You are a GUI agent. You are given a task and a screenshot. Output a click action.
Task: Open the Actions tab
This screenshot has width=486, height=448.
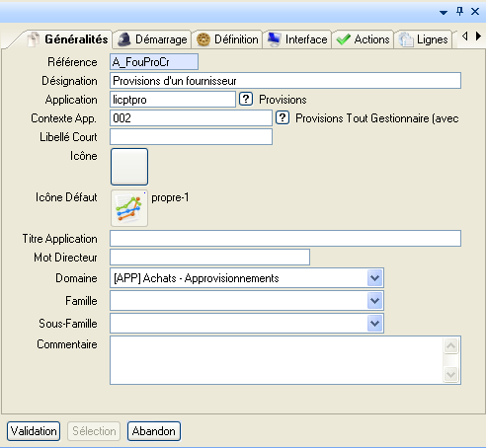pyautogui.click(x=363, y=39)
